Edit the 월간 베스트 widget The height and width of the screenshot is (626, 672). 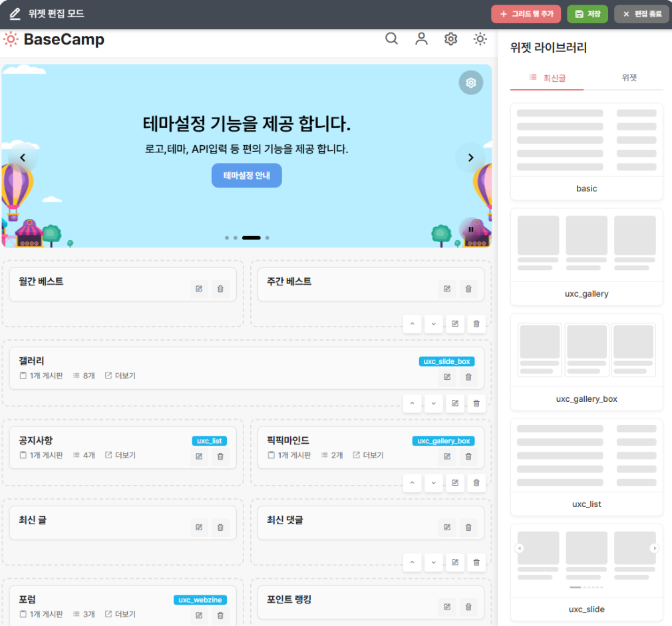[x=198, y=289]
